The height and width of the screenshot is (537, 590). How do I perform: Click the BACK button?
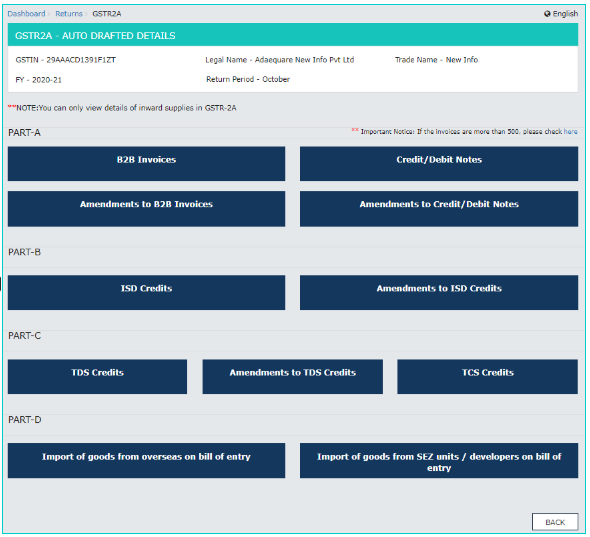(x=555, y=522)
